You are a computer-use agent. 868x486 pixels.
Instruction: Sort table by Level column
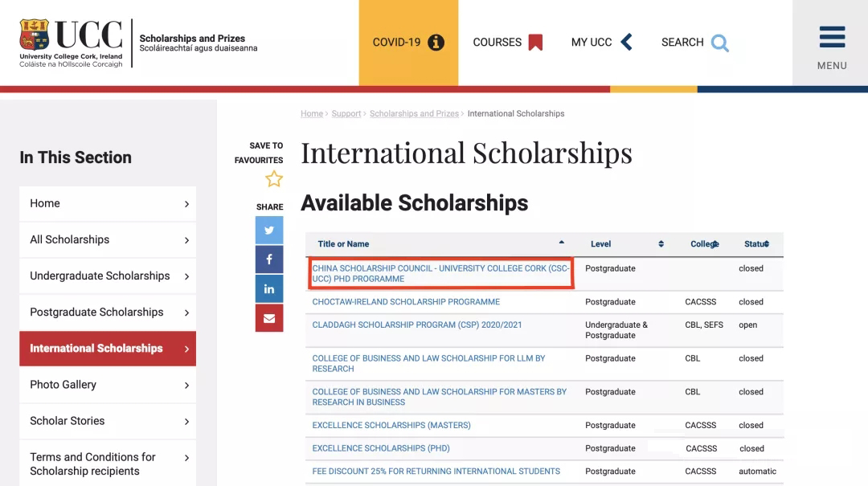[x=661, y=244]
